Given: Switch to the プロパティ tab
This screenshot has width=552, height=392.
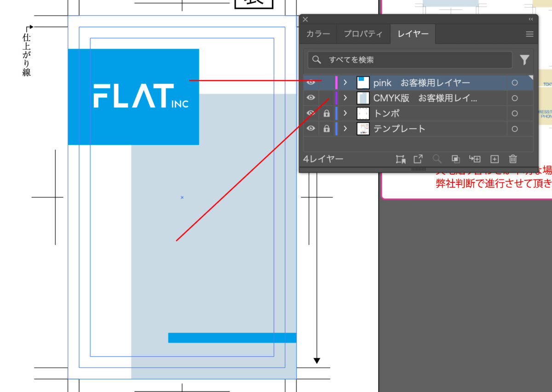Looking at the screenshot, I should (x=363, y=34).
